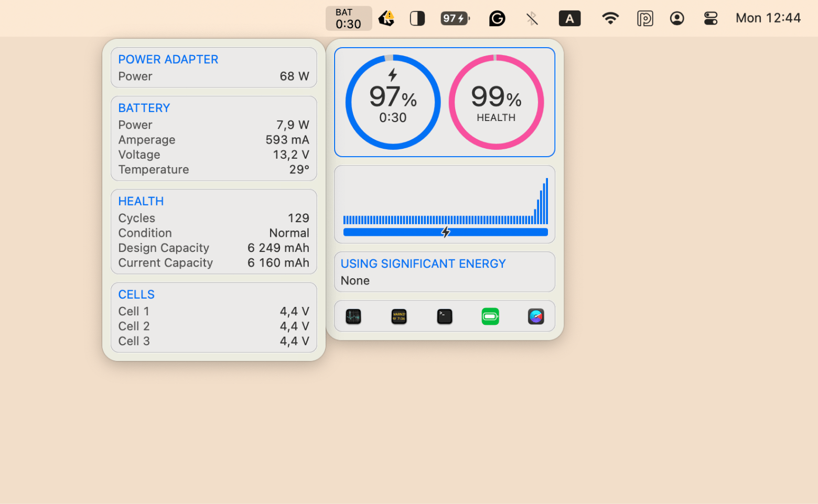
Task: Click the crossed-out Bluetooth menu bar icon
Action: pos(532,19)
